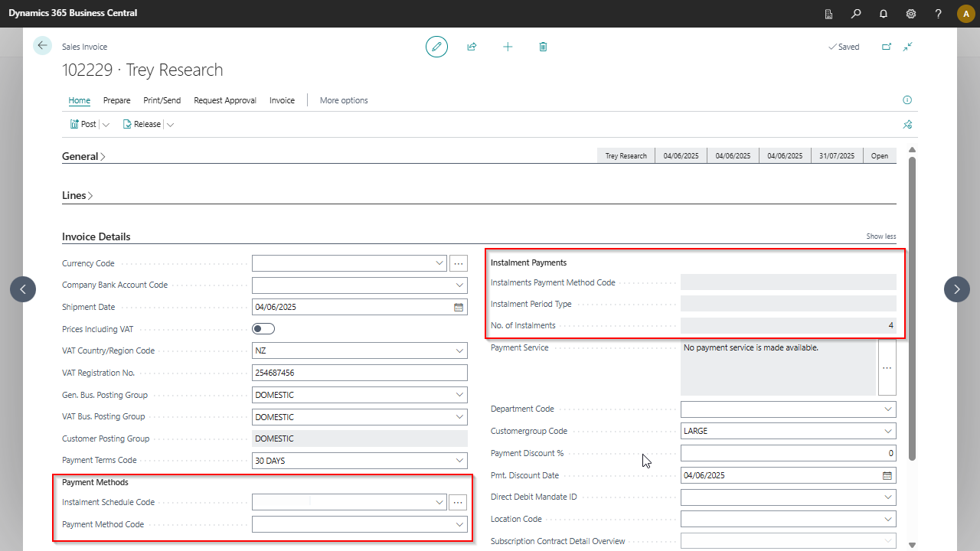Click the Release button
Image resolution: width=980 pixels, height=551 pixels.
click(x=142, y=124)
